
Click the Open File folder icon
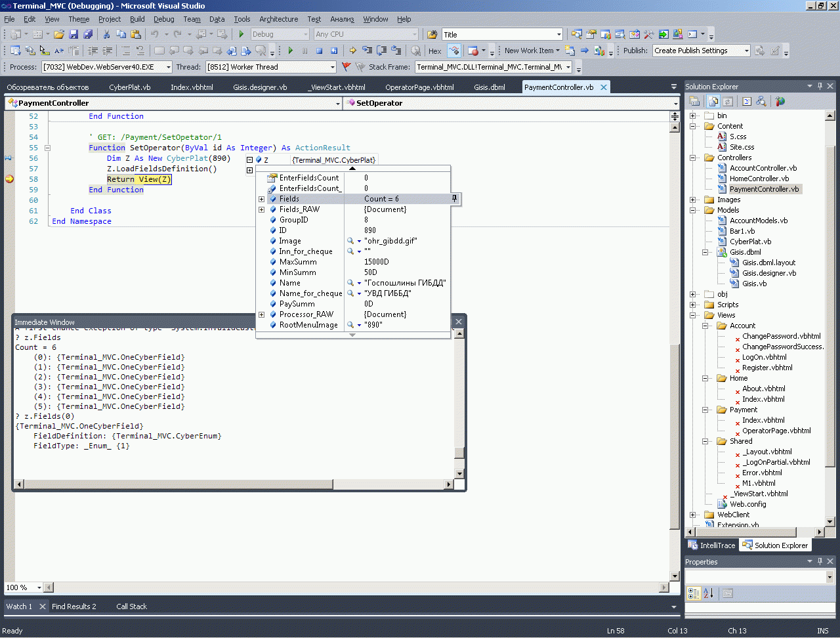point(59,34)
